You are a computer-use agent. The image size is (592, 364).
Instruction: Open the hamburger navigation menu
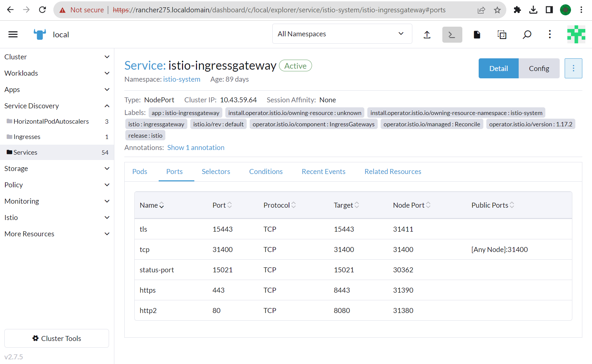pos(13,34)
